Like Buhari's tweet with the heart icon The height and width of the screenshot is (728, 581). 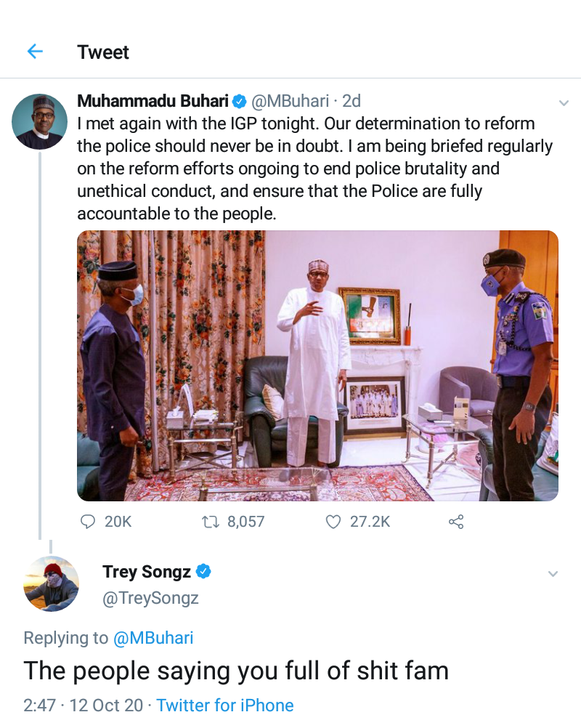(333, 521)
